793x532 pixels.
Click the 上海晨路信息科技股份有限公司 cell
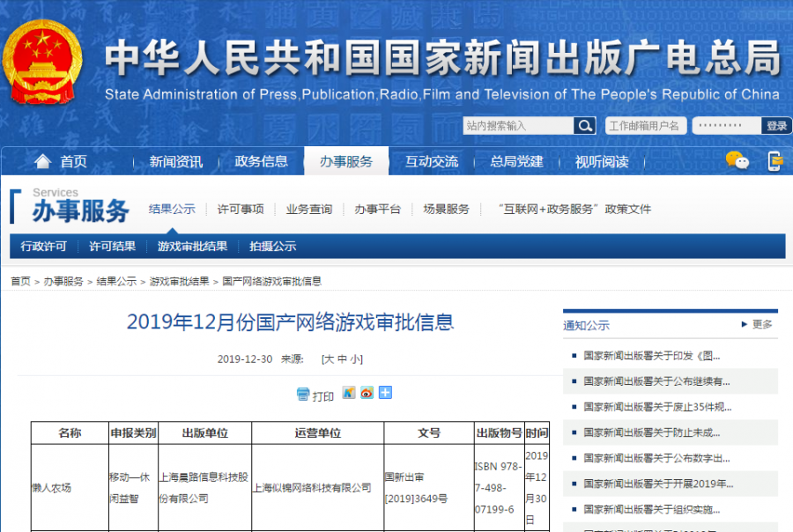click(x=204, y=487)
